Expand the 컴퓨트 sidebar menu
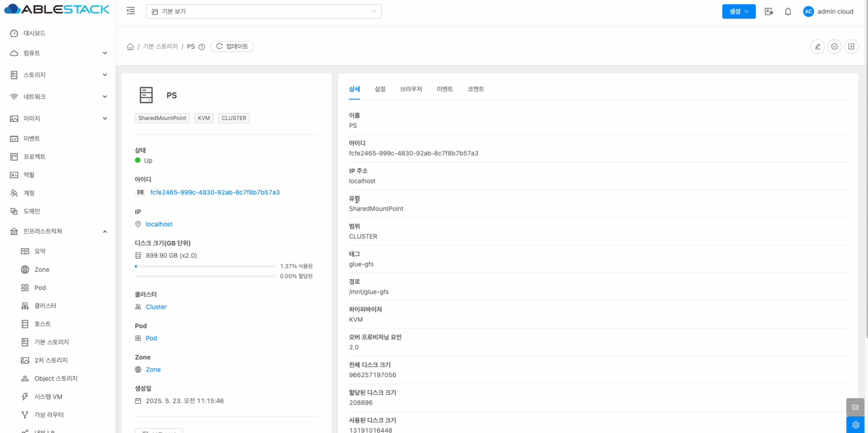 pyautogui.click(x=58, y=53)
